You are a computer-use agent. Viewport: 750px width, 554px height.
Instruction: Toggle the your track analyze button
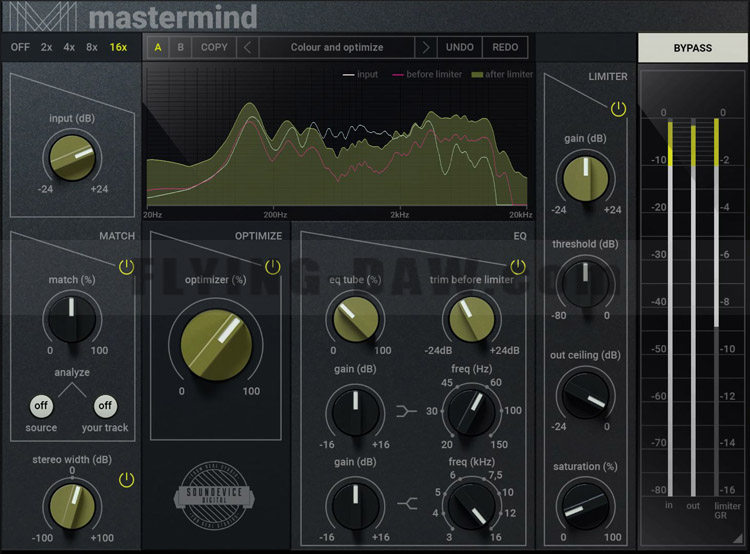point(105,406)
